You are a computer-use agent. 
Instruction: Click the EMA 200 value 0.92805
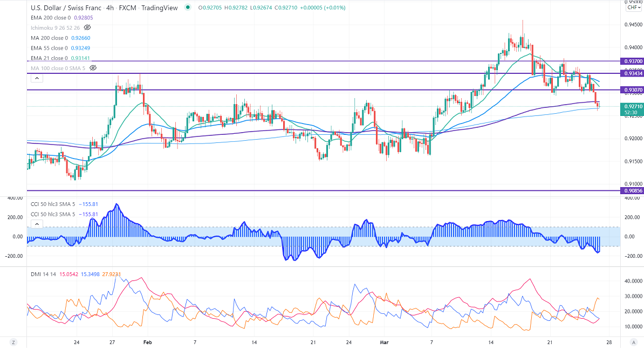tap(84, 18)
